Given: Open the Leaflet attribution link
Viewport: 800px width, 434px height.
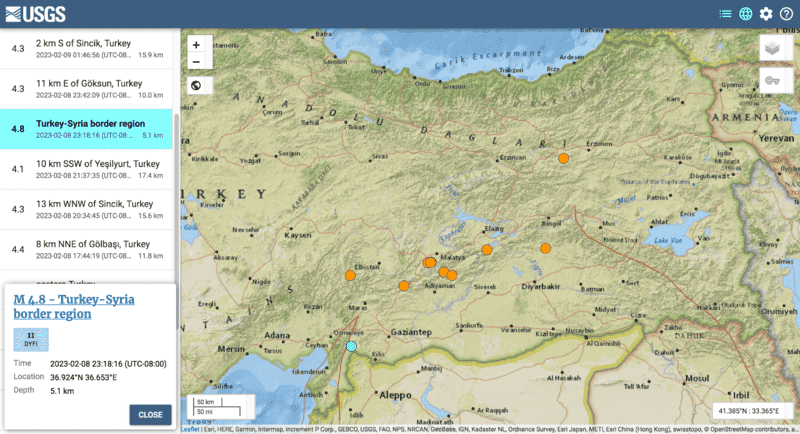Looking at the screenshot, I should [190, 430].
